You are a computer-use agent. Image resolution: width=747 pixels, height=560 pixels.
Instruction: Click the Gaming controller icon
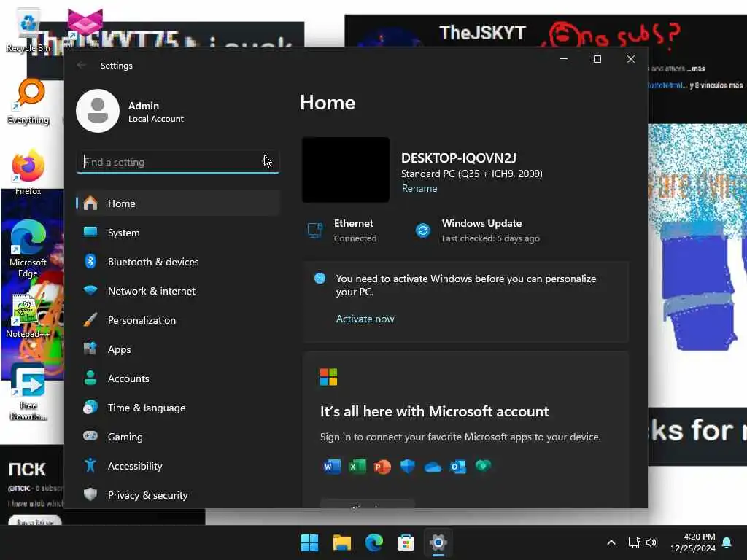pyautogui.click(x=90, y=436)
